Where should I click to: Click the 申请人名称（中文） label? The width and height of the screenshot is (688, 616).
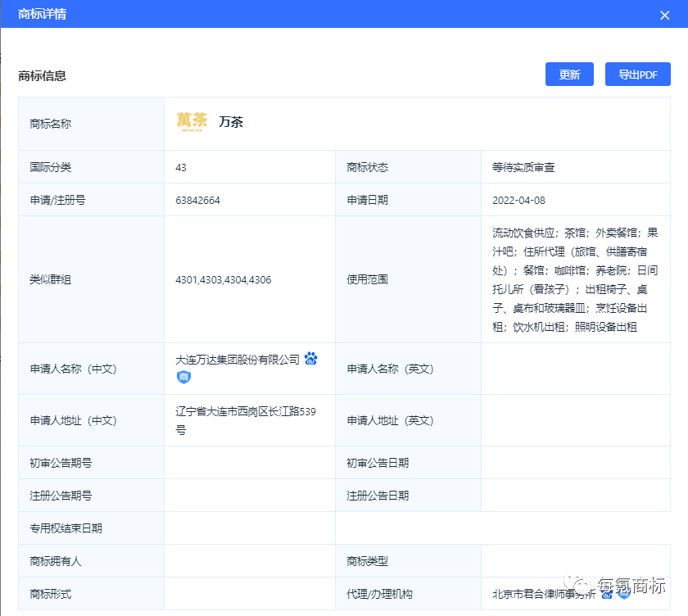pyautogui.click(x=73, y=369)
